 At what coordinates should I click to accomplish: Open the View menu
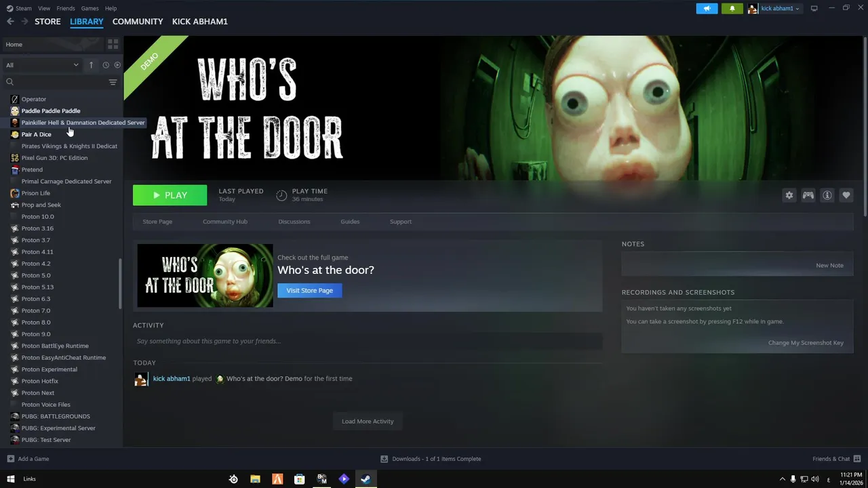44,8
